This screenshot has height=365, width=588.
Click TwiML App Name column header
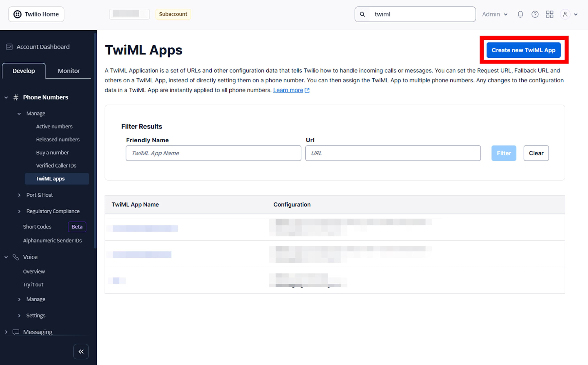[x=135, y=204]
